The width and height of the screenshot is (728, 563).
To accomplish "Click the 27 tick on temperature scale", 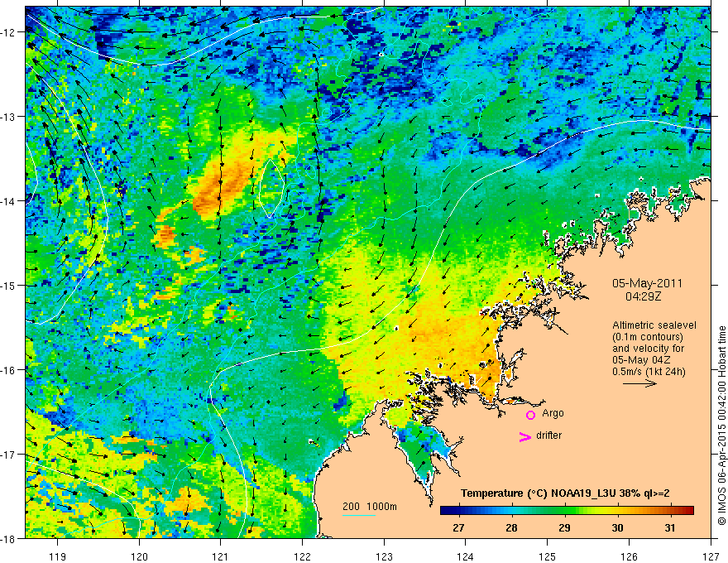I will pyautogui.click(x=458, y=527).
